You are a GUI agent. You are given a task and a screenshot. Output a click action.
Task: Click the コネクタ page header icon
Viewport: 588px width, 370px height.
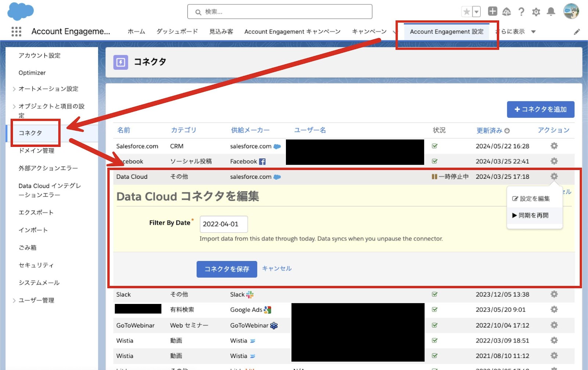coord(121,62)
